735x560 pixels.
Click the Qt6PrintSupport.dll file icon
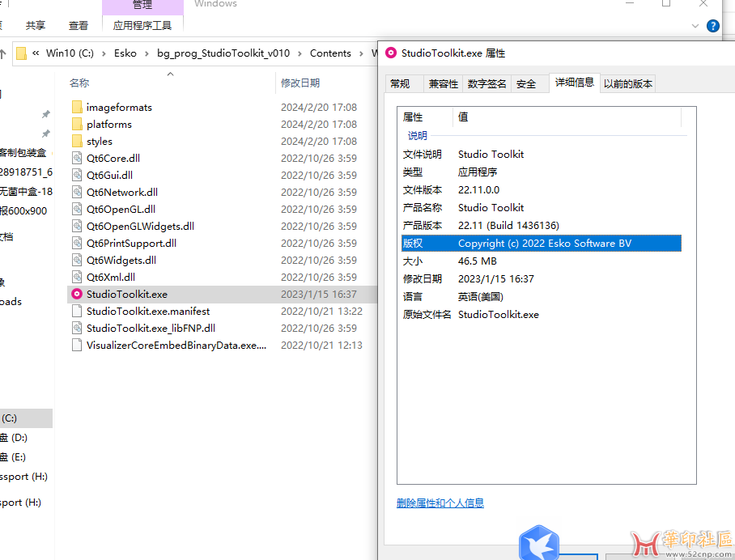coord(78,244)
